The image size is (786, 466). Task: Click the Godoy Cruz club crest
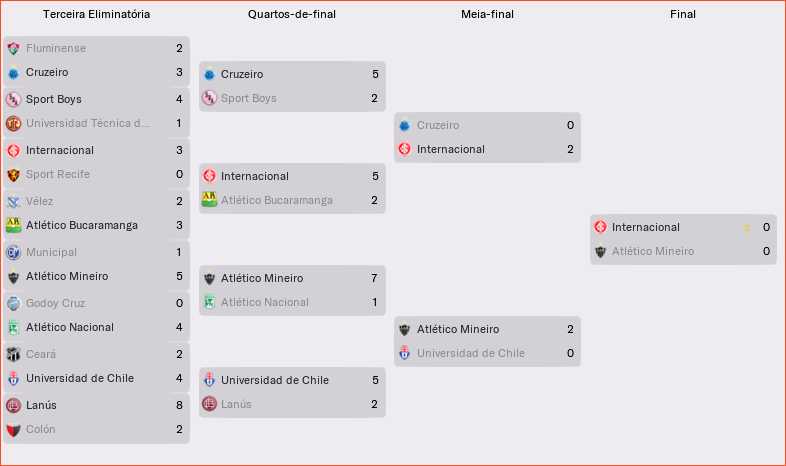coord(14,303)
